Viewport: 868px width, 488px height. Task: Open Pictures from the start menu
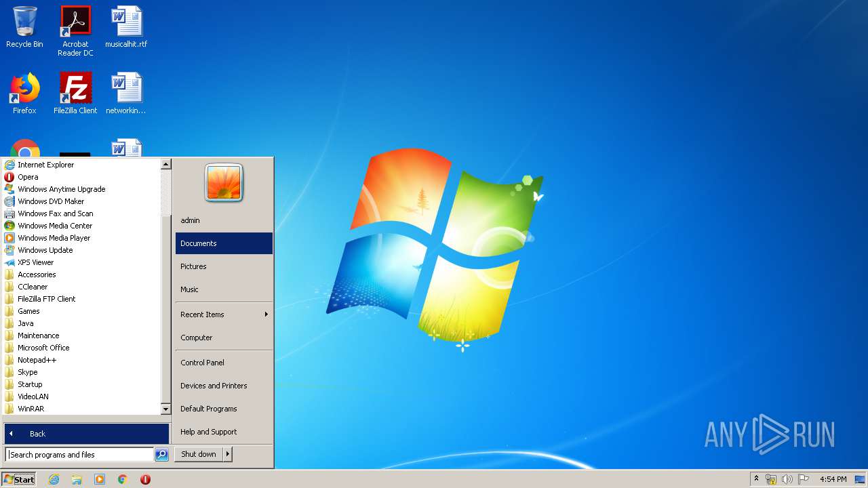[224, 266]
